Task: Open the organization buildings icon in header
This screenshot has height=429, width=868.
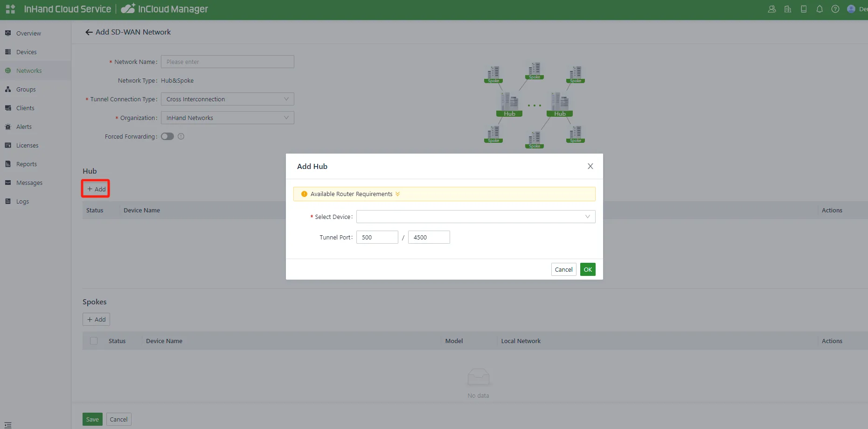Action: [x=788, y=9]
